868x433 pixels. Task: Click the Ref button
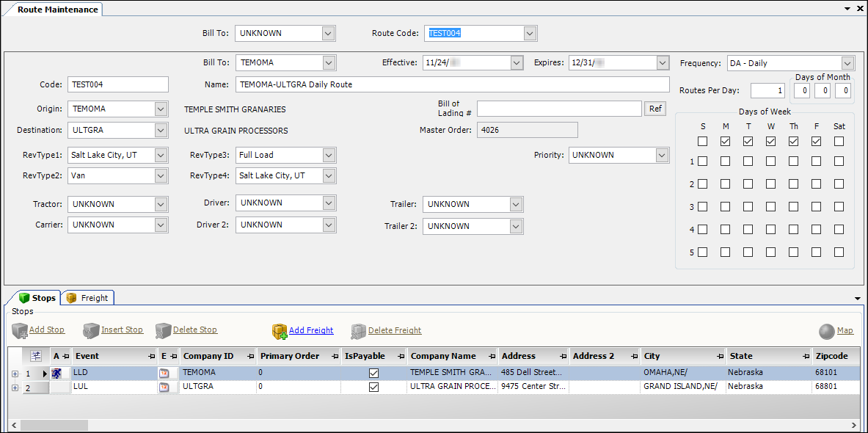coord(654,109)
